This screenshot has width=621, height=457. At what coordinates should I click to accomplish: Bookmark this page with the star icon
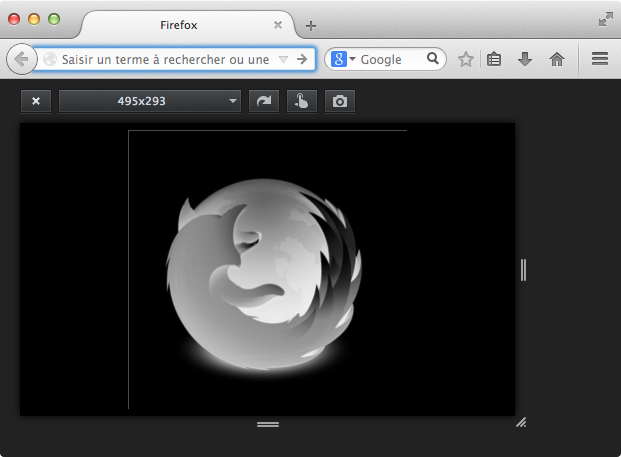click(466, 59)
